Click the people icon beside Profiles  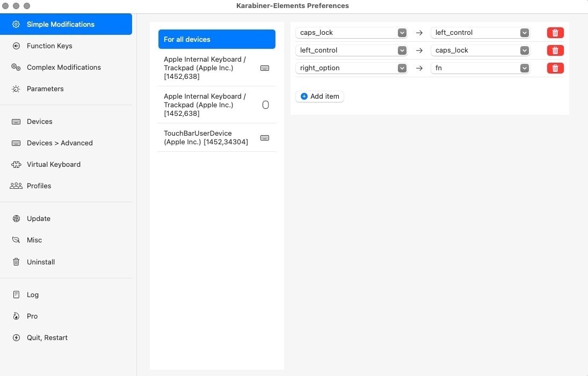pos(16,186)
